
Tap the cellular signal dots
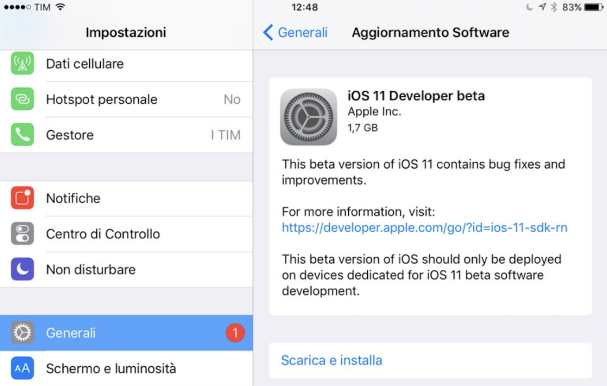(x=17, y=7)
